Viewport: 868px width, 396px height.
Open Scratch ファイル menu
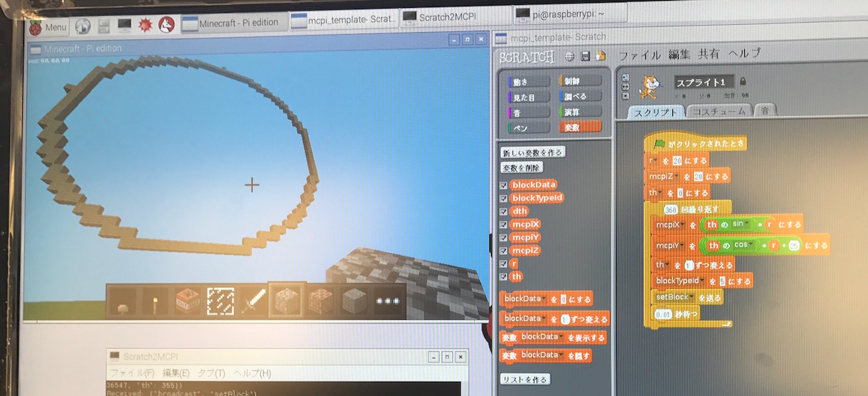pos(641,54)
